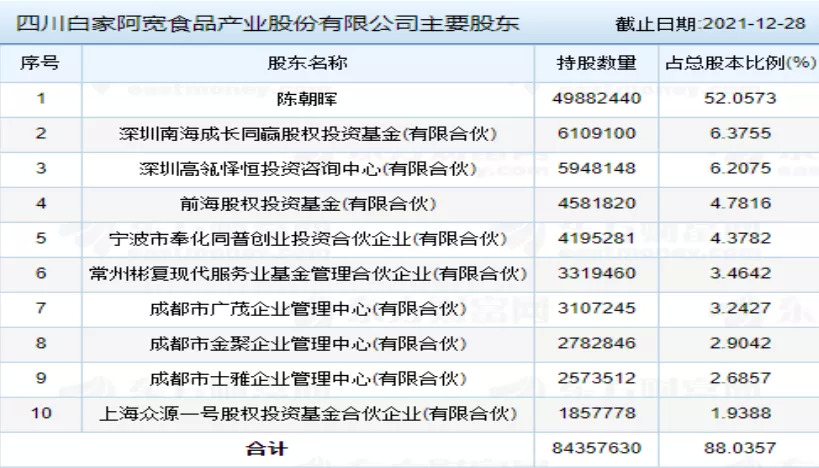
Task: Select 上海众源一号股权投资基金合伙企业(有限合伙)
Action: click(x=308, y=414)
